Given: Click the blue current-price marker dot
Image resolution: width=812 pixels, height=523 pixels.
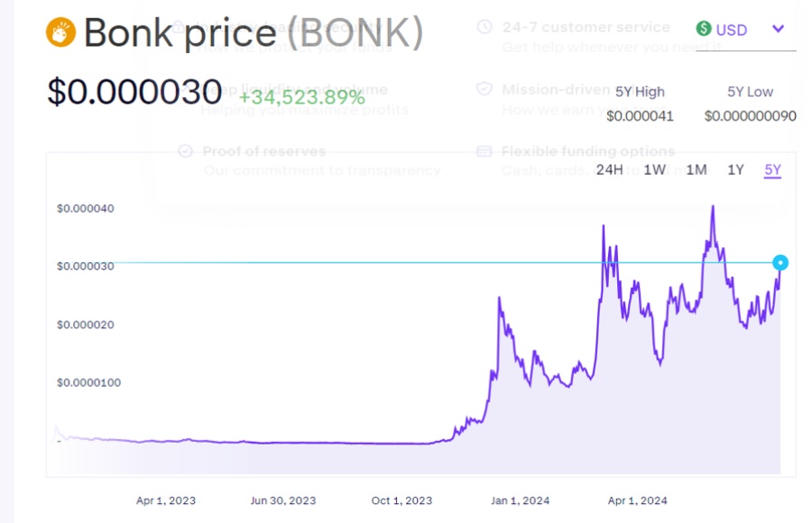Looking at the screenshot, I should pos(780,263).
